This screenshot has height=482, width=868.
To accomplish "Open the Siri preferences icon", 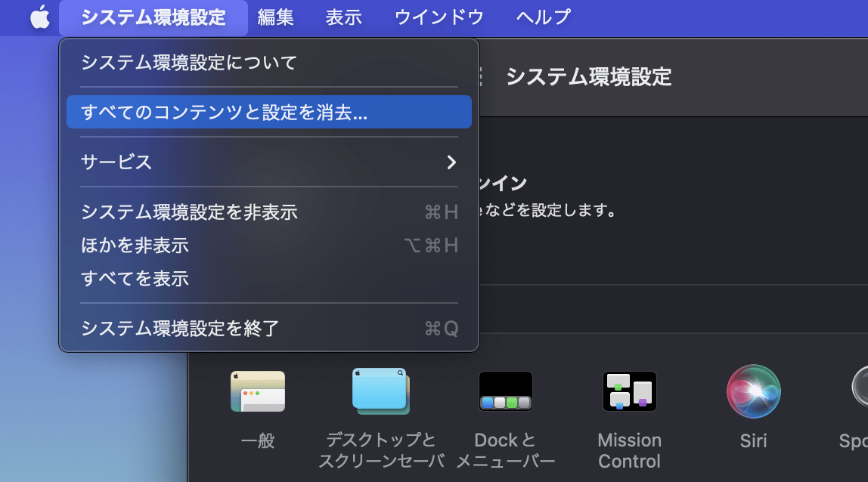I will (x=753, y=391).
